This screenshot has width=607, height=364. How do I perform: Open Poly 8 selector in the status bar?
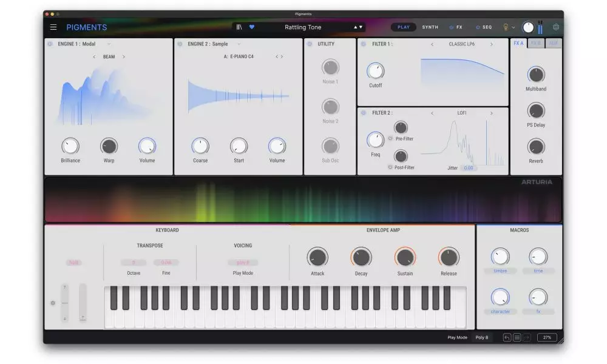pos(482,337)
